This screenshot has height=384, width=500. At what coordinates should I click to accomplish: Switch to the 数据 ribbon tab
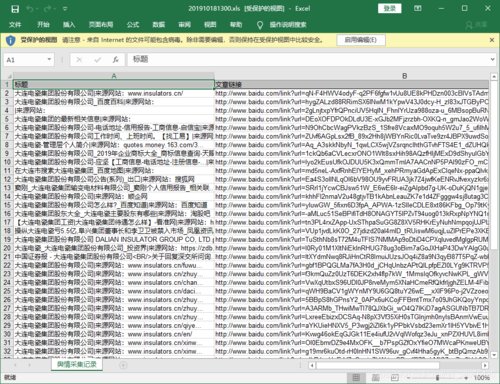(159, 25)
